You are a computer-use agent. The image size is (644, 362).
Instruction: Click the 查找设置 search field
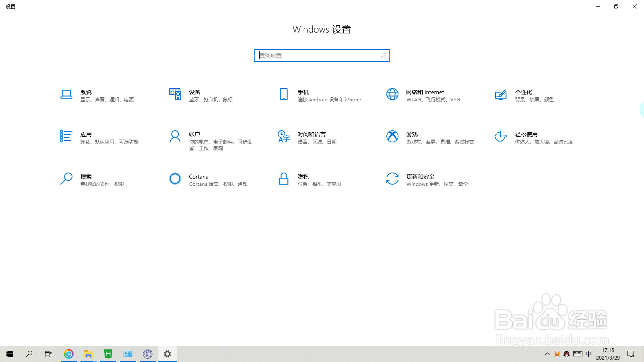coord(322,56)
